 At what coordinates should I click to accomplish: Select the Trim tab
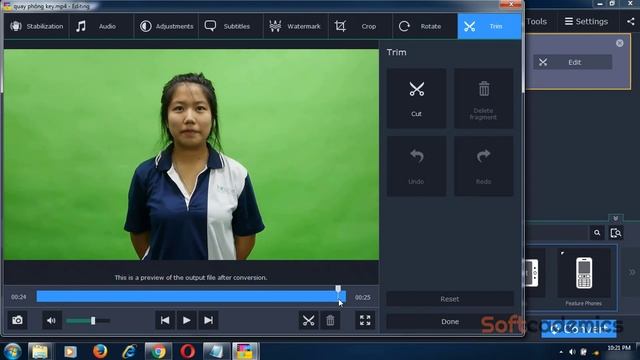(x=489, y=26)
